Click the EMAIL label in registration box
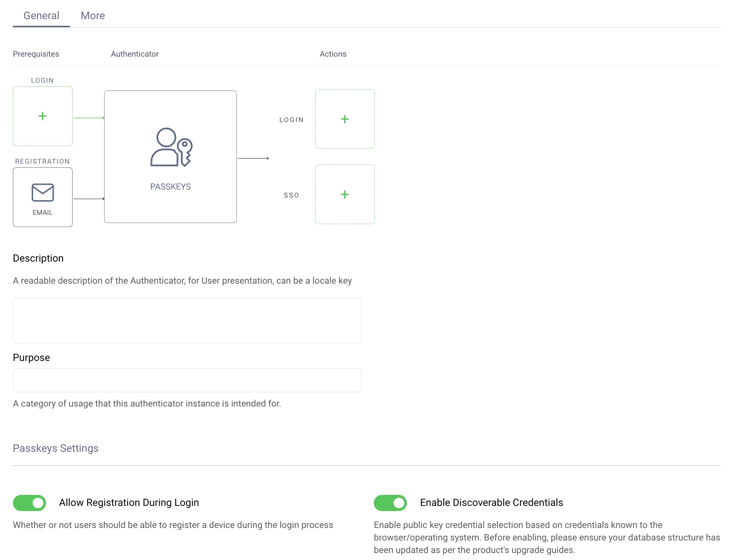The image size is (735, 560). (x=42, y=213)
